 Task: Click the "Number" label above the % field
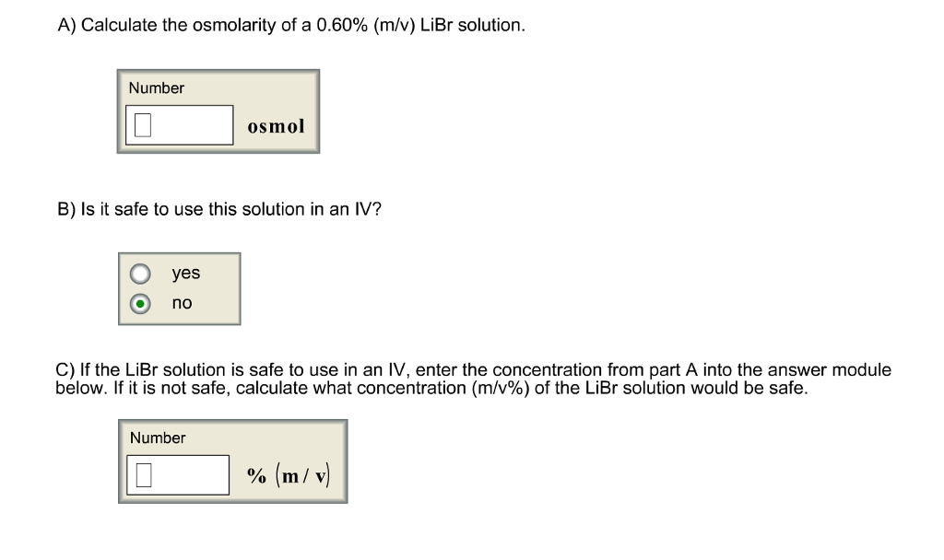158,438
